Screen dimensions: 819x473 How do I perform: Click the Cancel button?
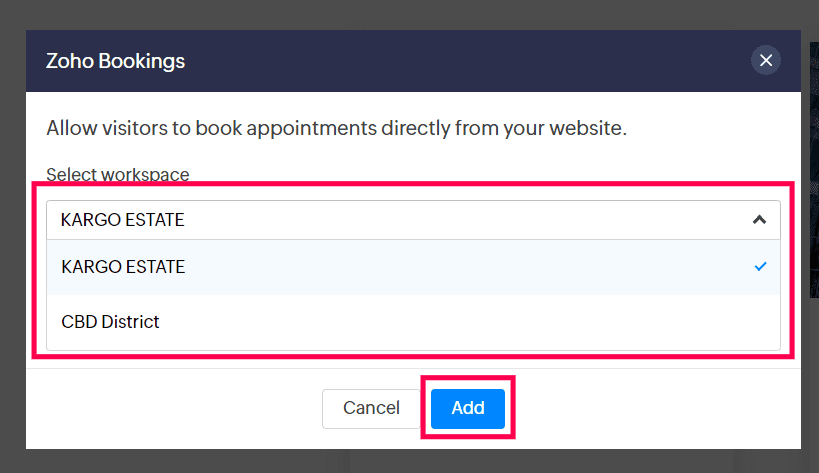tap(371, 408)
